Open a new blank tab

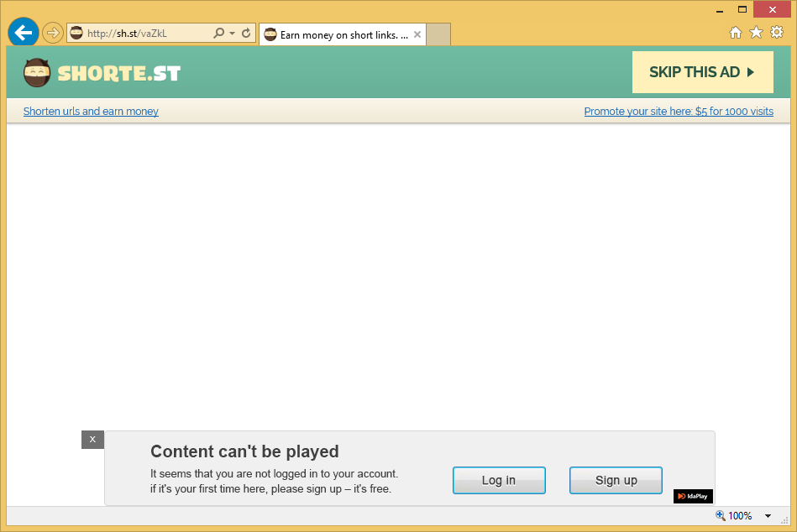pyautogui.click(x=438, y=34)
